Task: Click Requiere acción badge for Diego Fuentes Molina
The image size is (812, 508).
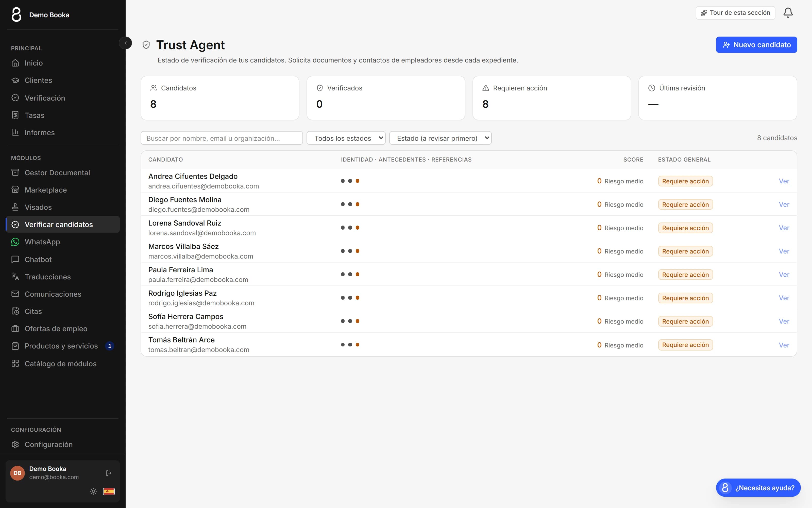Action: 685,205
